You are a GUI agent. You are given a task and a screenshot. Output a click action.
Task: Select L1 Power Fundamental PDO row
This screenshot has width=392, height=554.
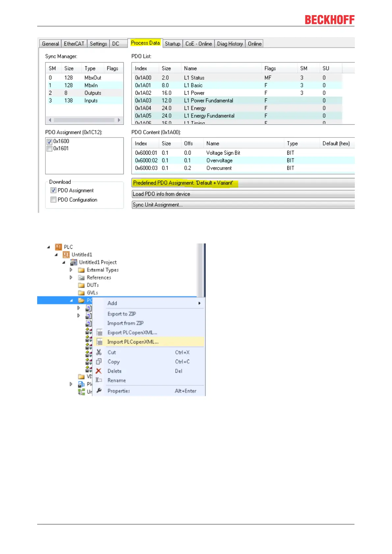[x=237, y=101]
